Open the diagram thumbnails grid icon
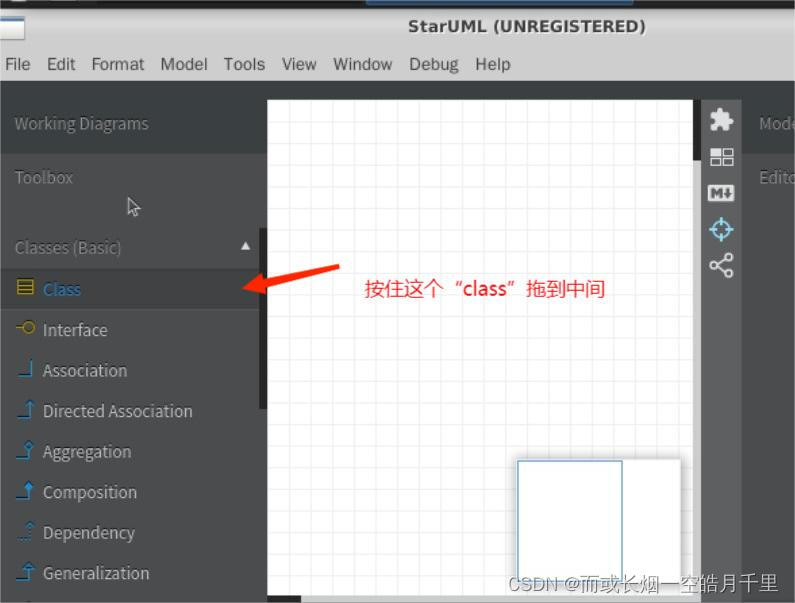 point(721,157)
